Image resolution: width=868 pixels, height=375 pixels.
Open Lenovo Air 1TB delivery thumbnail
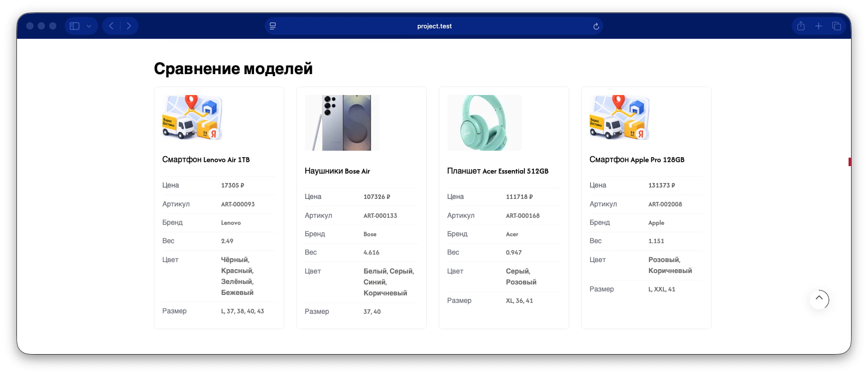coord(192,117)
